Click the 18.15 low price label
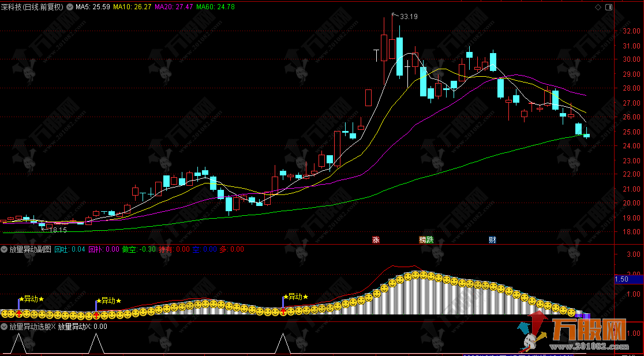644x356 pixels. click(x=57, y=230)
